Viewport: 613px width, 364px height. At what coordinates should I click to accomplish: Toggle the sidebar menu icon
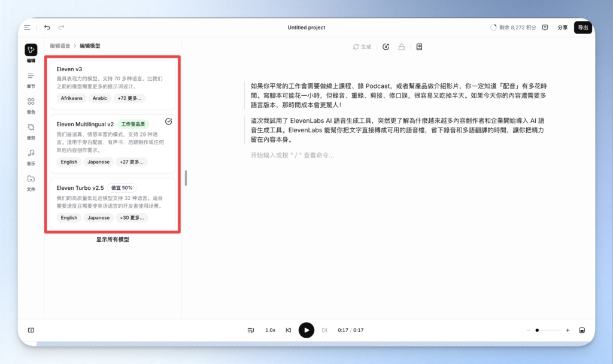[x=27, y=28]
